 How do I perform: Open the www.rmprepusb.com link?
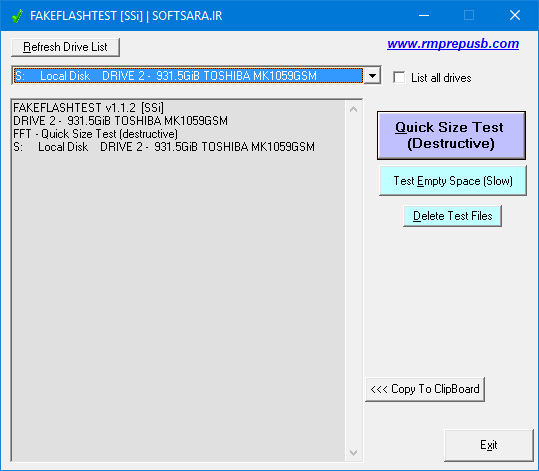[x=453, y=44]
